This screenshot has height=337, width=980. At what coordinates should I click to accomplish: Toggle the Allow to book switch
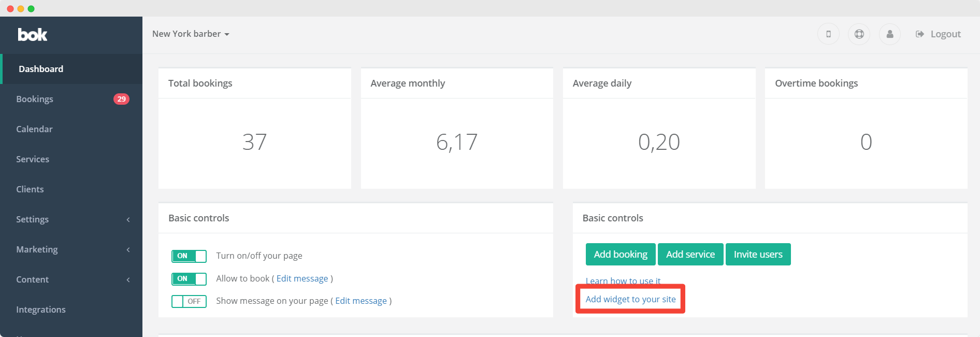point(189,279)
